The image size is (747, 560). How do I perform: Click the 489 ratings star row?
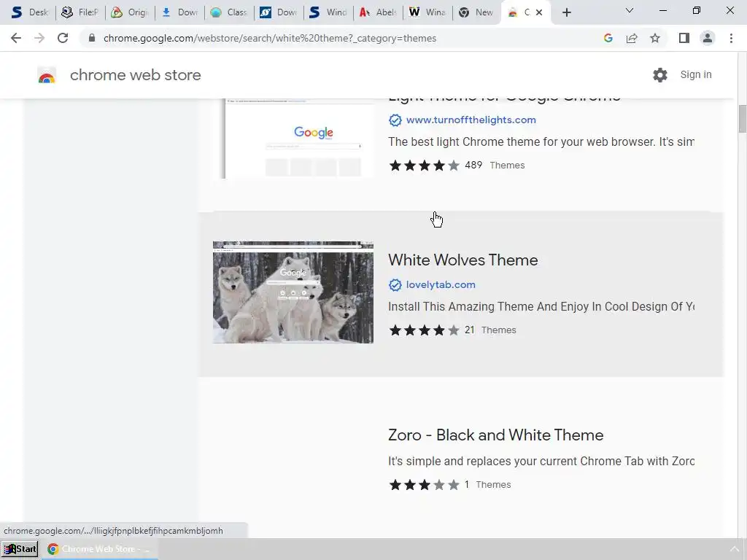[424, 166]
